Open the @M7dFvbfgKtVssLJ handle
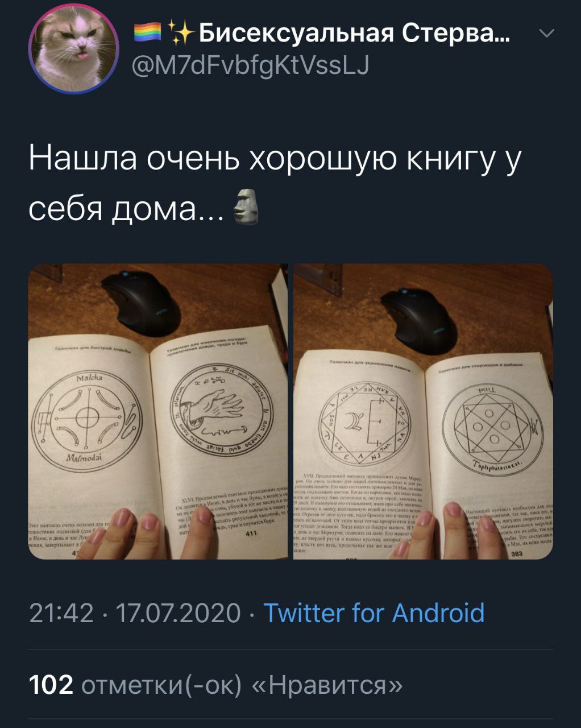The image size is (581, 728). (x=250, y=67)
